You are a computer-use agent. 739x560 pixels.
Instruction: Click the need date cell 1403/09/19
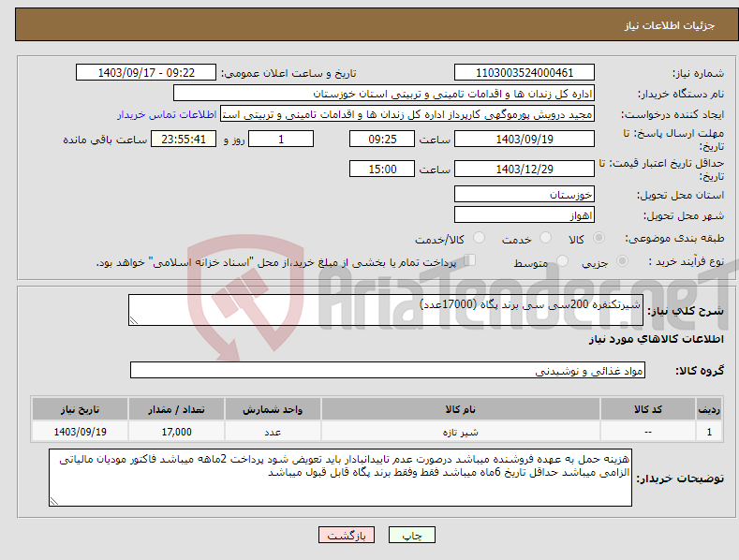80,432
